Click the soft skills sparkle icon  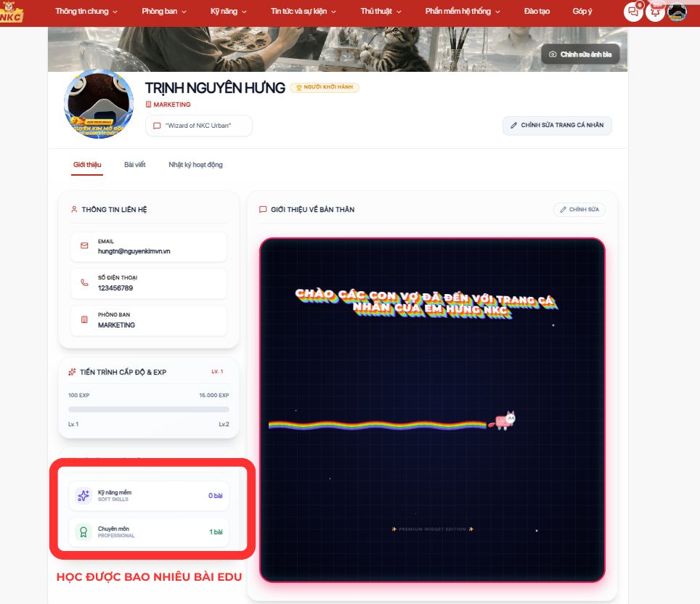[x=84, y=496]
